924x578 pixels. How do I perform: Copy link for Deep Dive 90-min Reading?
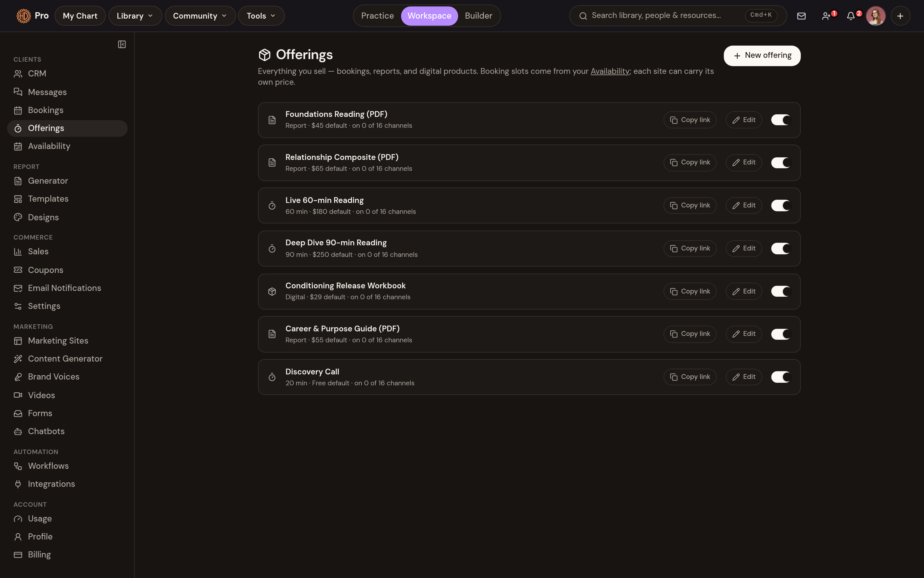point(689,249)
